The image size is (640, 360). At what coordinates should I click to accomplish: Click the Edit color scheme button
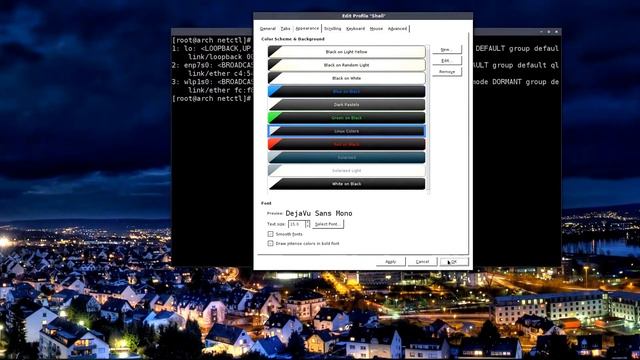click(x=447, y=60)
